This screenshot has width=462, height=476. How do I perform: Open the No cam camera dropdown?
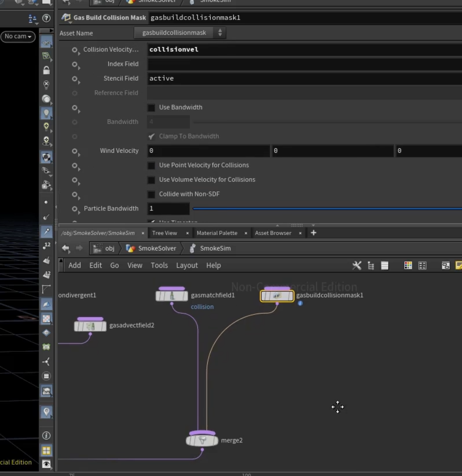pyautogui.click(x=18, y=36)
